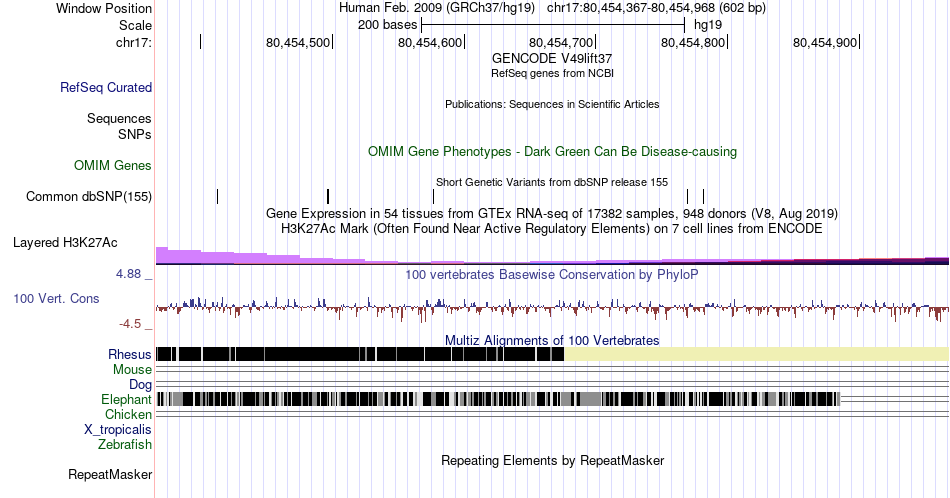Click the RefSeq Curated track label
The width and height of the screenshot is (950, 498).
[x=106, y=87]
